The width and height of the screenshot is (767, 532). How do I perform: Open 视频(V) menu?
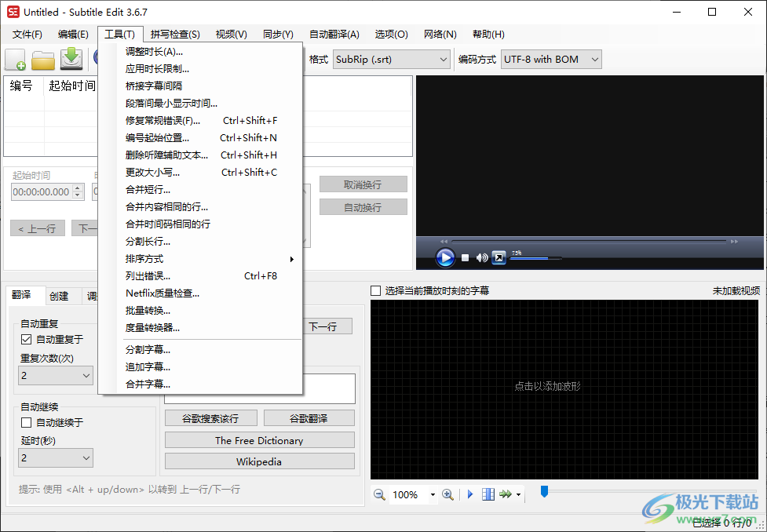pyautogui.click(x=232, y=35)
